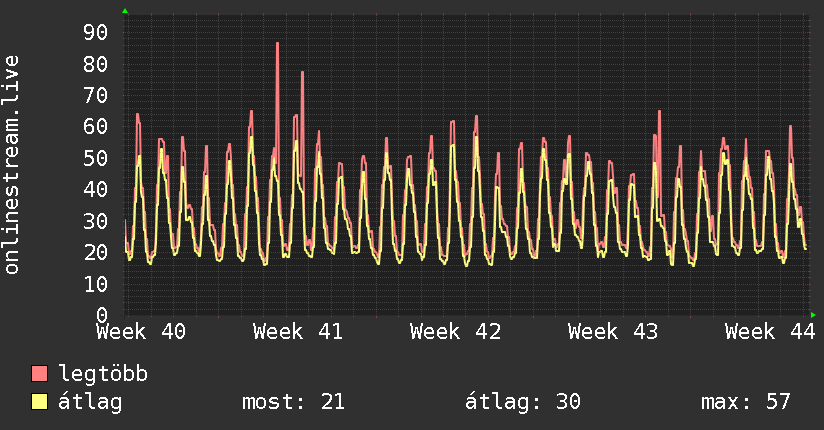The height and width of the screenshot is (430, 824).
Task: Click the 40 y-axis tick label
Action: point(96,190)
